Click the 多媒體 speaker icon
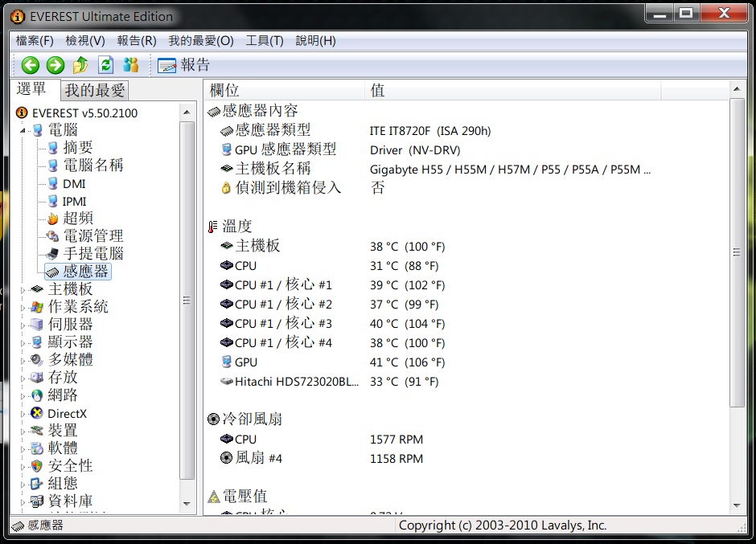 coord(37,360)
